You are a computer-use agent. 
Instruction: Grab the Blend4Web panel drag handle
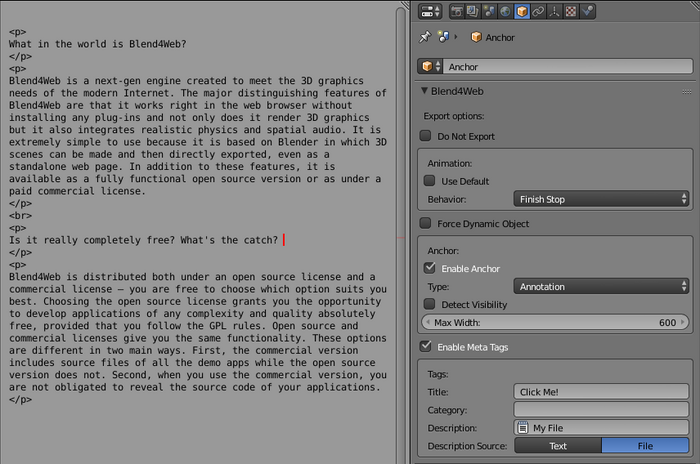686,92
